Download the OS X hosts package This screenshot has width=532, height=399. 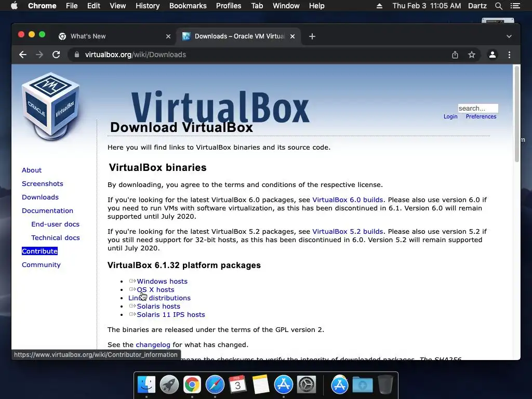(155, 290)
